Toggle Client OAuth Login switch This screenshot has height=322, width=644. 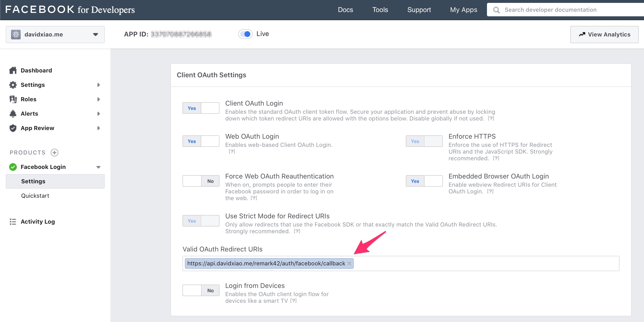(x=201, y=108)
